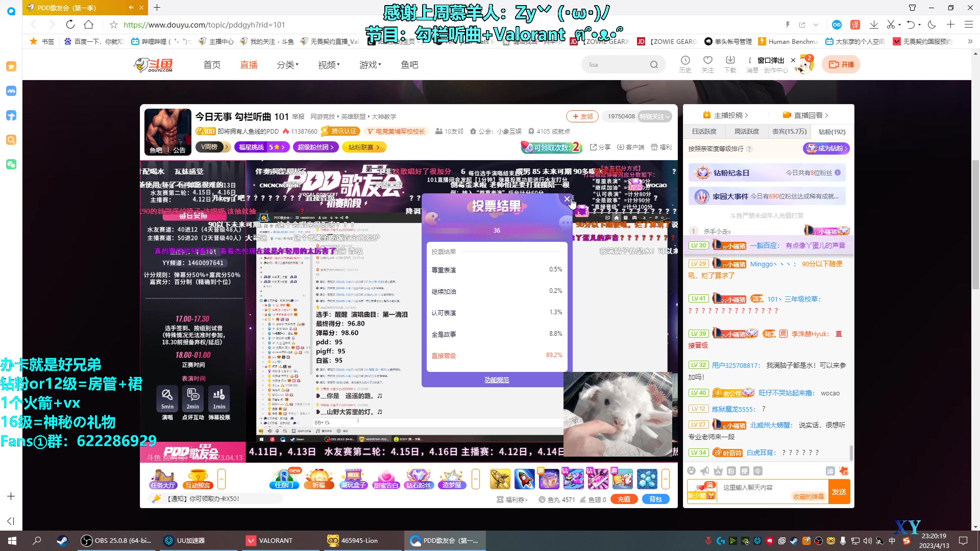The image size is (980, 551).
Task: Open the 任意门 portal icon
Action: coord(284,479)
